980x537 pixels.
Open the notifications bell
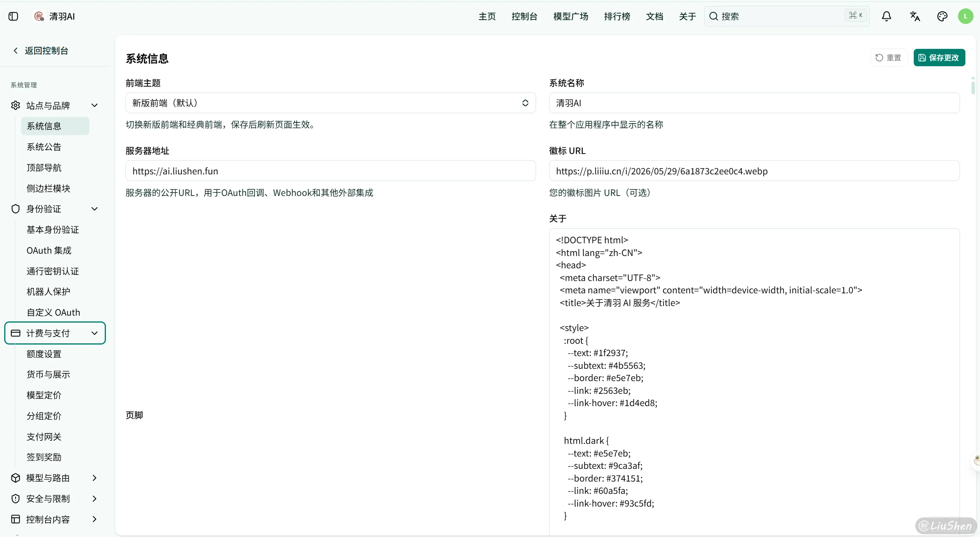tap(886, 16)
